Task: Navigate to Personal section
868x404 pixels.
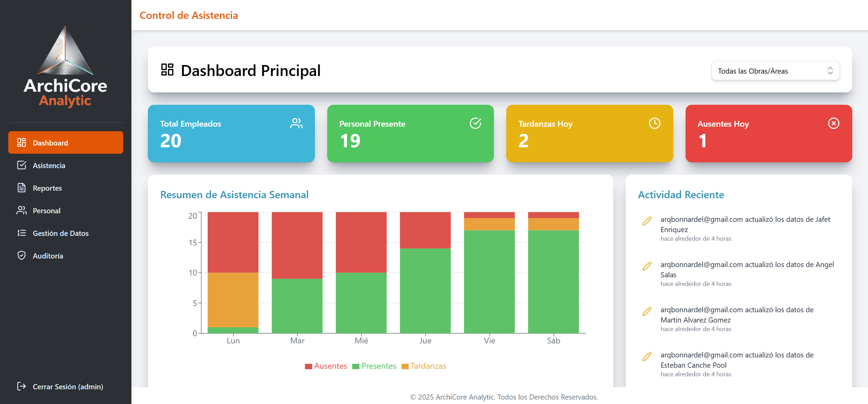Action: [x=66, y=210]
